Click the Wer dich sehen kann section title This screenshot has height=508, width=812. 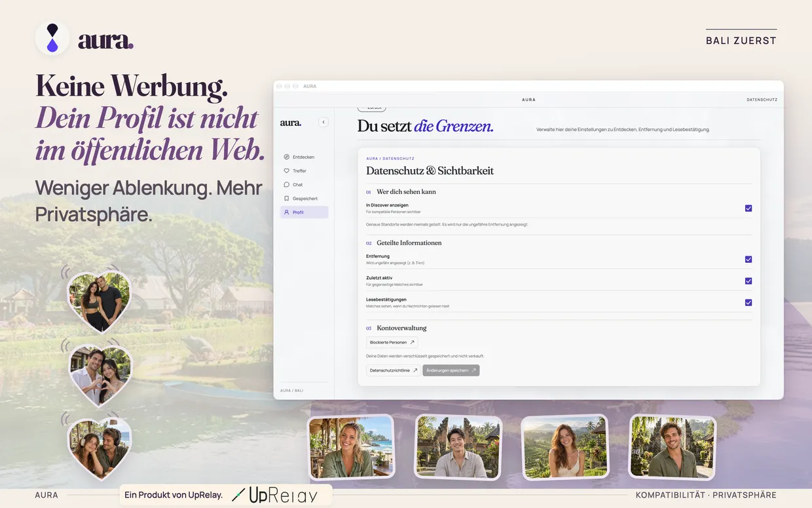tap(406, 192)
